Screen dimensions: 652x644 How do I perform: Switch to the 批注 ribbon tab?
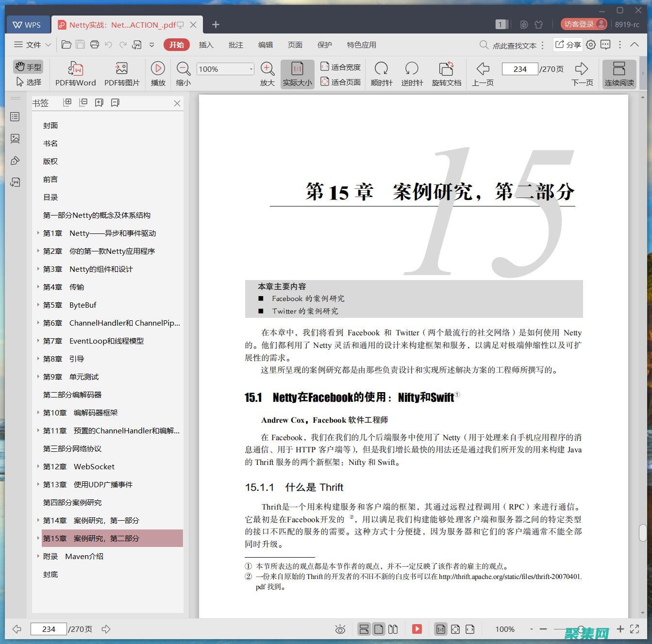(x=236, y=45)
